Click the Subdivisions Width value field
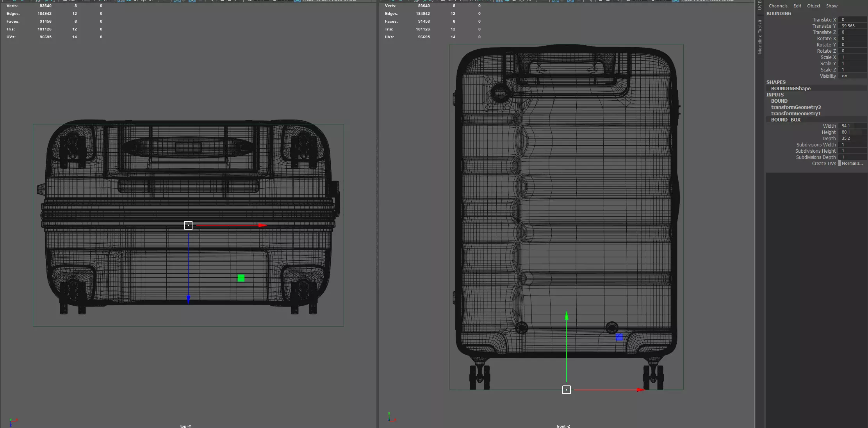This screenshot has width=868, height=428. [853, 144]
